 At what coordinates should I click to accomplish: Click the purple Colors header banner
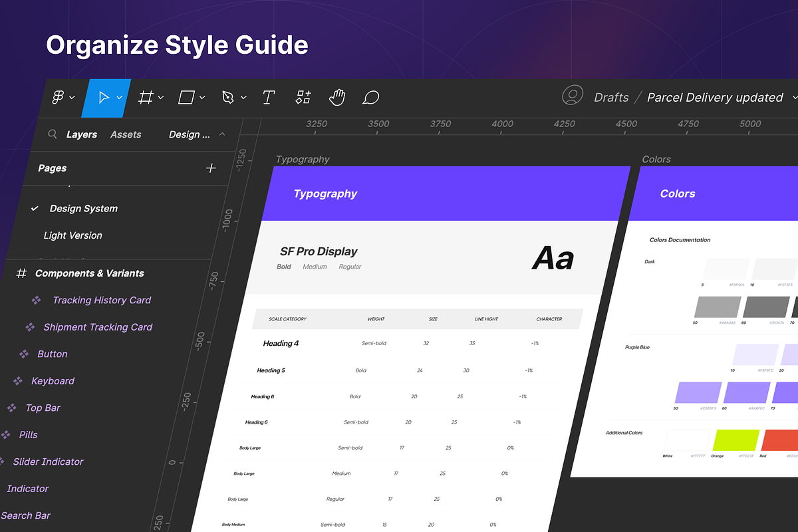[x=714, y=194]
